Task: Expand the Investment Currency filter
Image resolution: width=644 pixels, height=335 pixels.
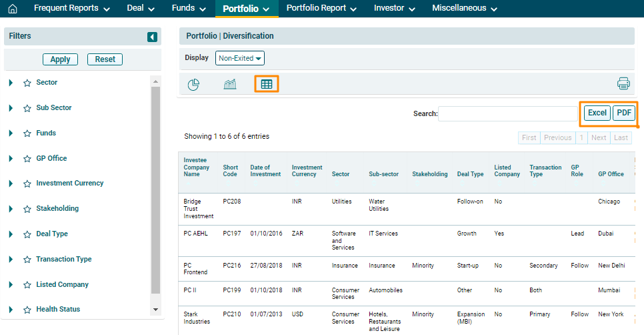Action: (11, 184)
